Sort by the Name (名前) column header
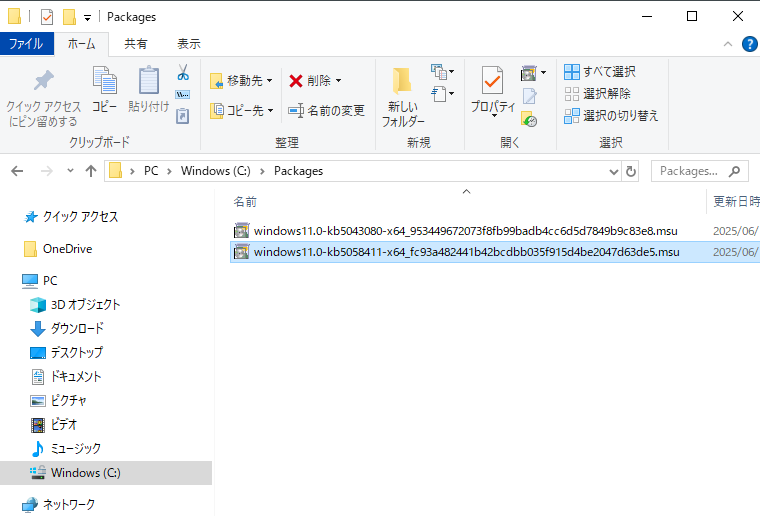 click(245, 202)
